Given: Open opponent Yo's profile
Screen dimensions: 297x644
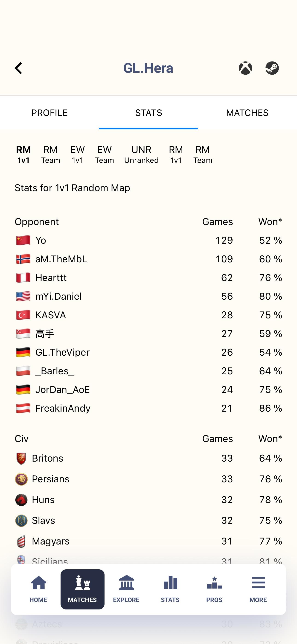Looking at the screenshot, I should [x=41, y=240].
